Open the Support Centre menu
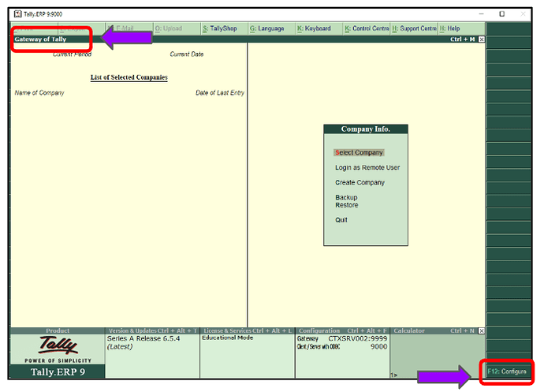This screenshot has width=544, height=392. click(x=415, y=28)
